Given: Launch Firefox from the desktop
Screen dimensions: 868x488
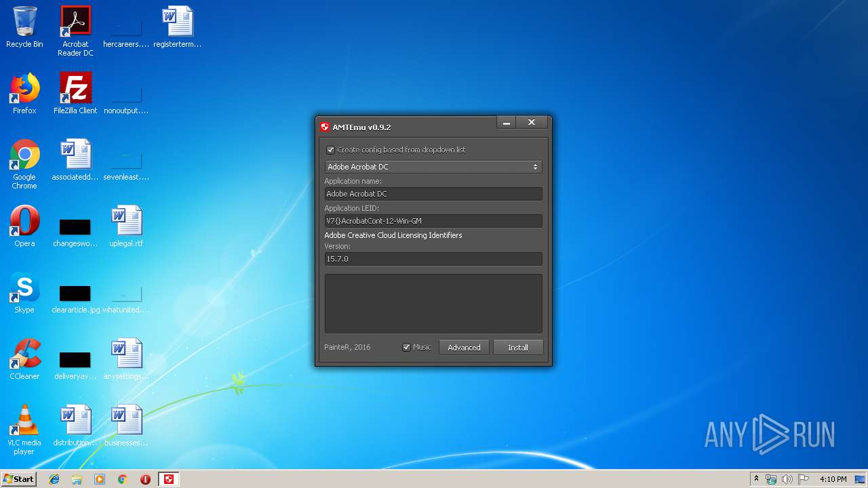Looking at the screenshot, I should tap(24, 94).
